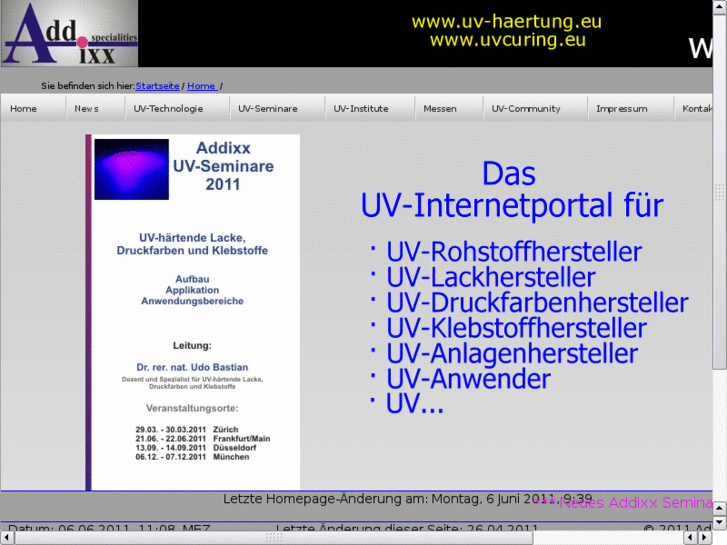Click the left arrow beside the horizontal scrollbar's right arrow

pos(691,538)
